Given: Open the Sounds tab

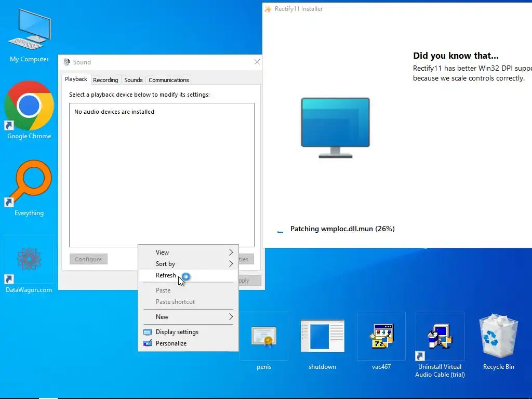Looking at the screenshot, I should point(134,80).
